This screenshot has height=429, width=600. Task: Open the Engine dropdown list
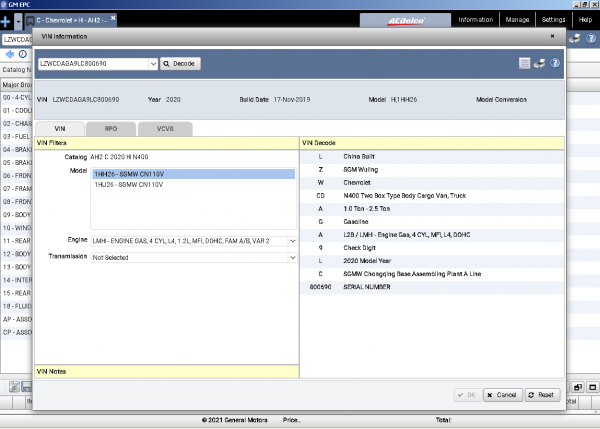point(292,241)
